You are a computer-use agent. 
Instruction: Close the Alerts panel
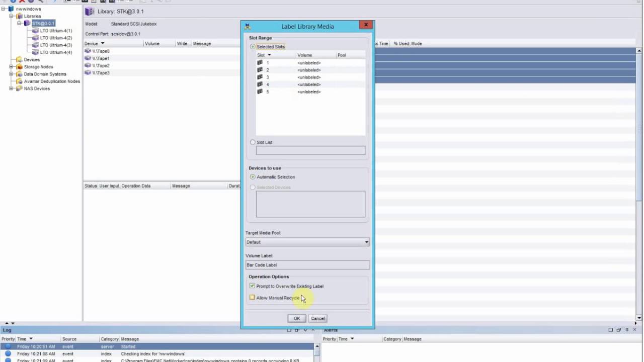(x=635, y=330)
